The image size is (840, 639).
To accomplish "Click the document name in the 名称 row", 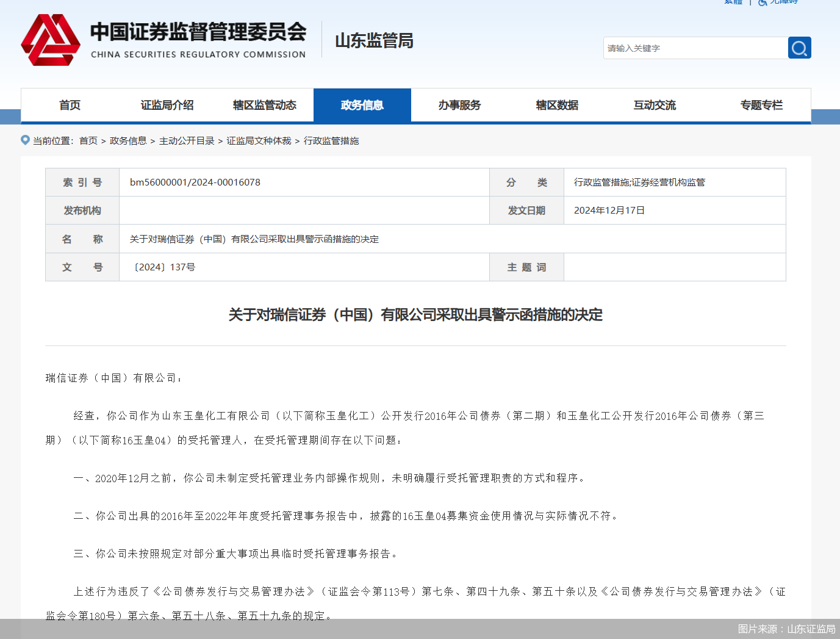I will tap(254, 239).
